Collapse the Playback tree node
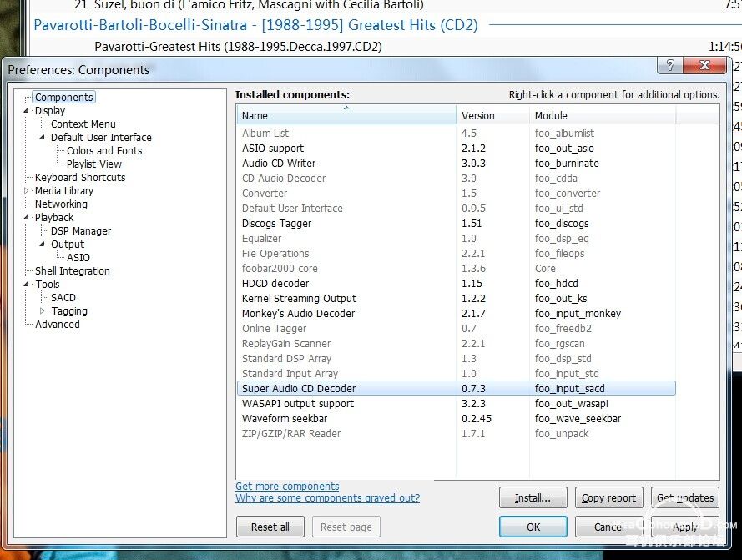This screenshot has height=560, width=742. point(27,217)
